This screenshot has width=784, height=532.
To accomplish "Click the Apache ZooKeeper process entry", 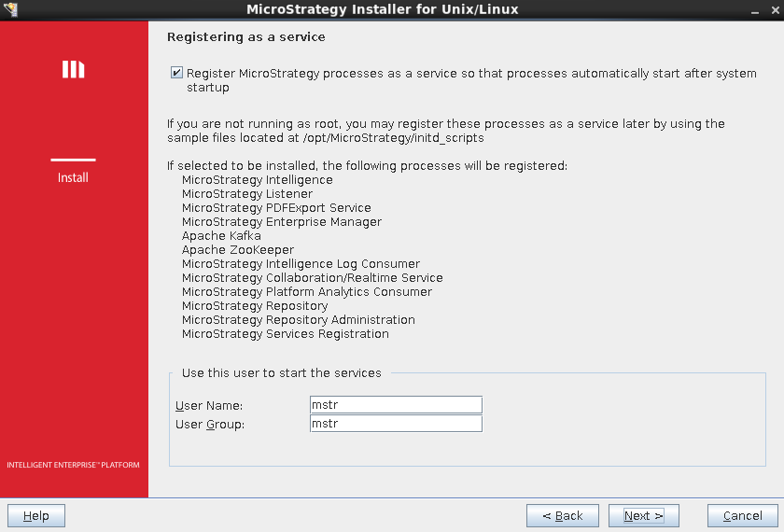I will pos(238,250).
